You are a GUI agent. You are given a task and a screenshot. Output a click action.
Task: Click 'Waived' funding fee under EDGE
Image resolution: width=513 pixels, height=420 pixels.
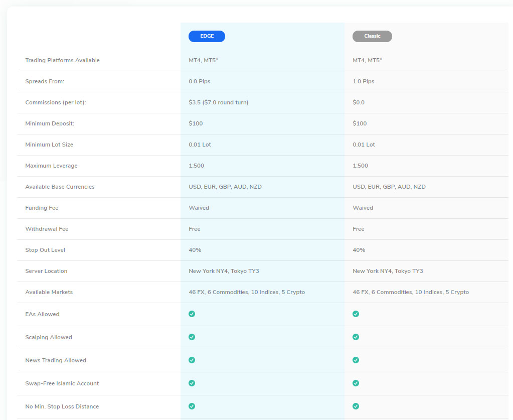(199, 208)
